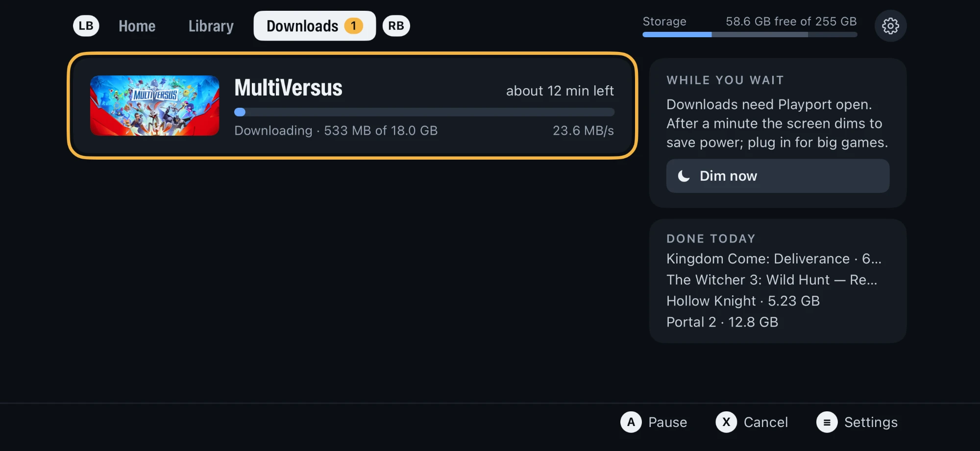
Task: Pause the download via Pause label
Action: click(x=667, y=422)
